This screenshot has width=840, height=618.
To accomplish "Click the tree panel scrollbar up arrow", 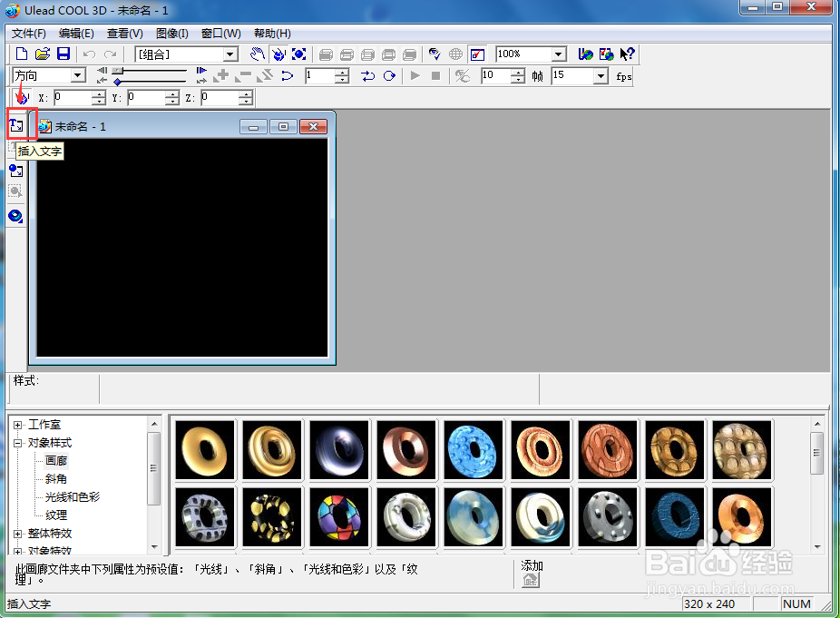I will (154, 424).
